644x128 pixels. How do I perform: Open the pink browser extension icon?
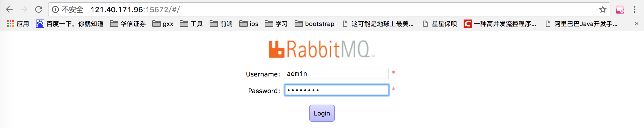[x=620, y=9]
